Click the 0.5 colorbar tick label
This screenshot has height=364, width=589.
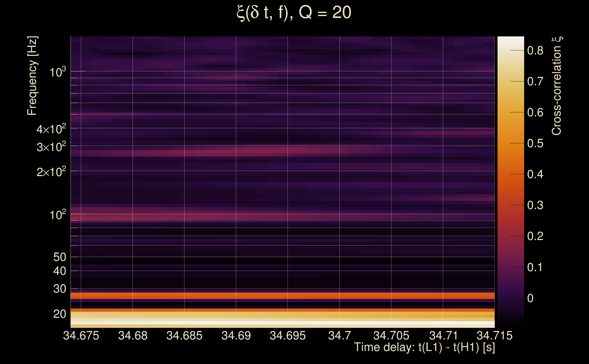point(535,144)
